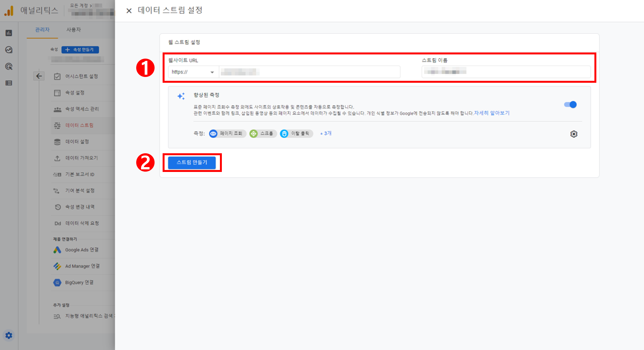Select 데이터 스트림 in admin menu

click(x=79, y=125)
